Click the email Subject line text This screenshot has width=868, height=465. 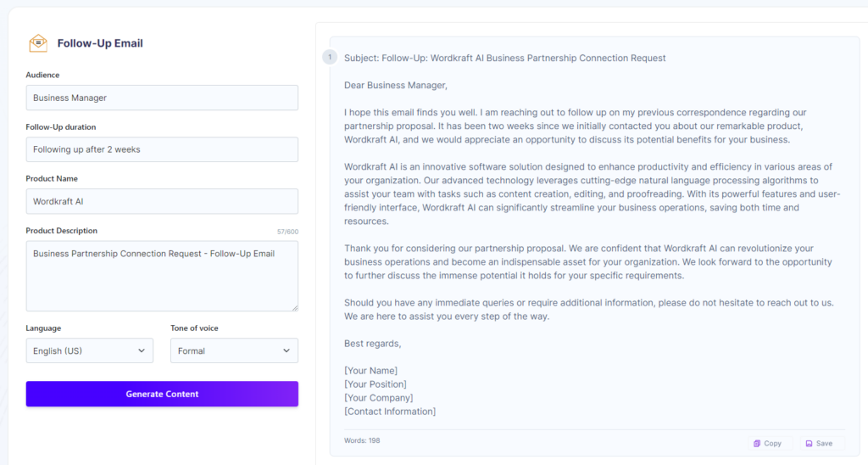coord(505,59)
